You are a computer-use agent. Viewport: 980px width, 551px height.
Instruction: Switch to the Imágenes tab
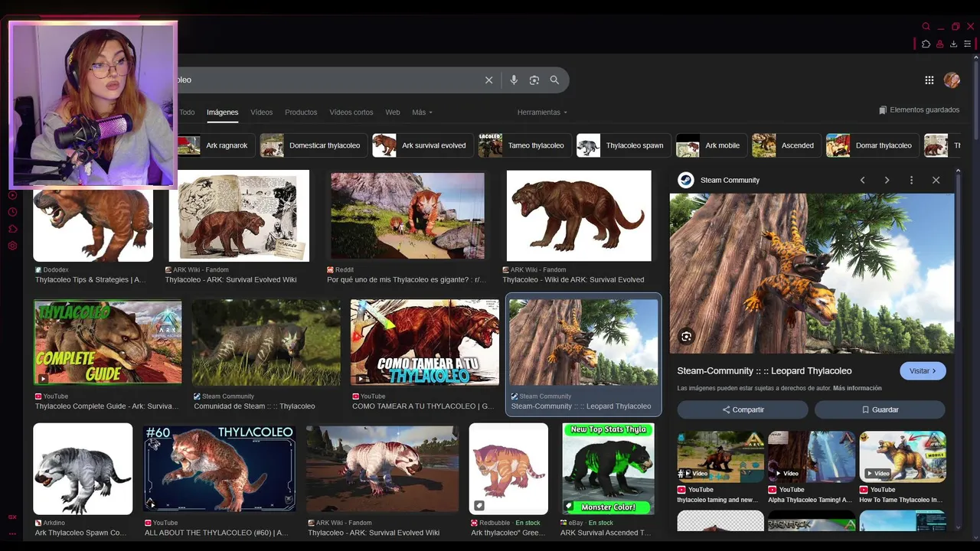click(222, 112)
